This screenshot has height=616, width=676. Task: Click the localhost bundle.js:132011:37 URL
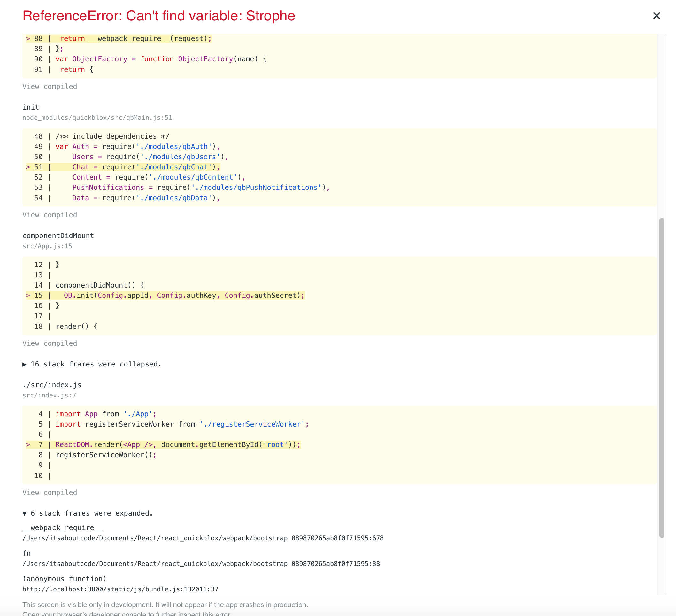pyautogui.click(x=120, y=589)
